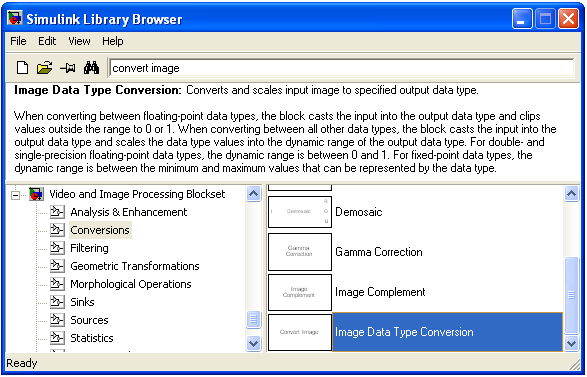Click the New model toolbar icon
The height and width of the screenshot is (377, 587).
[22, 68]
